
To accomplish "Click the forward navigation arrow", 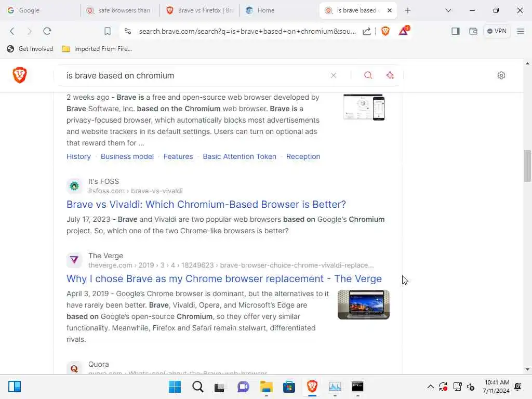I will 30,31.
